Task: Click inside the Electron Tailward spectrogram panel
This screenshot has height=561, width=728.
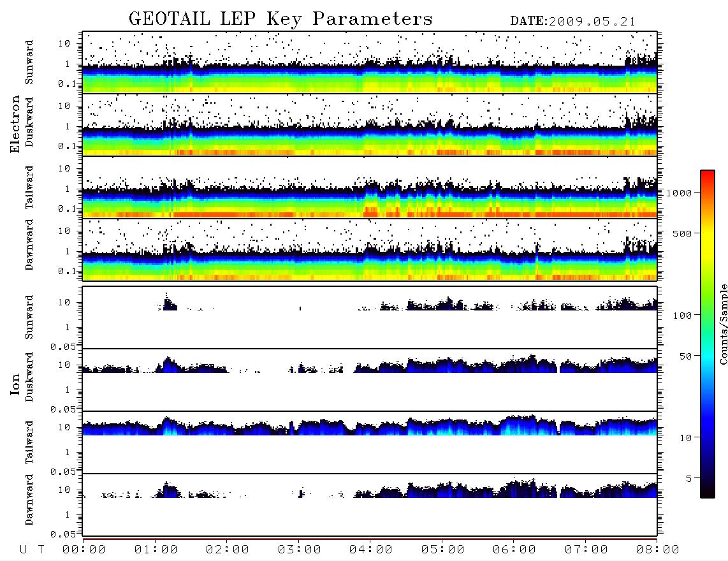Action: coord(370,187)
